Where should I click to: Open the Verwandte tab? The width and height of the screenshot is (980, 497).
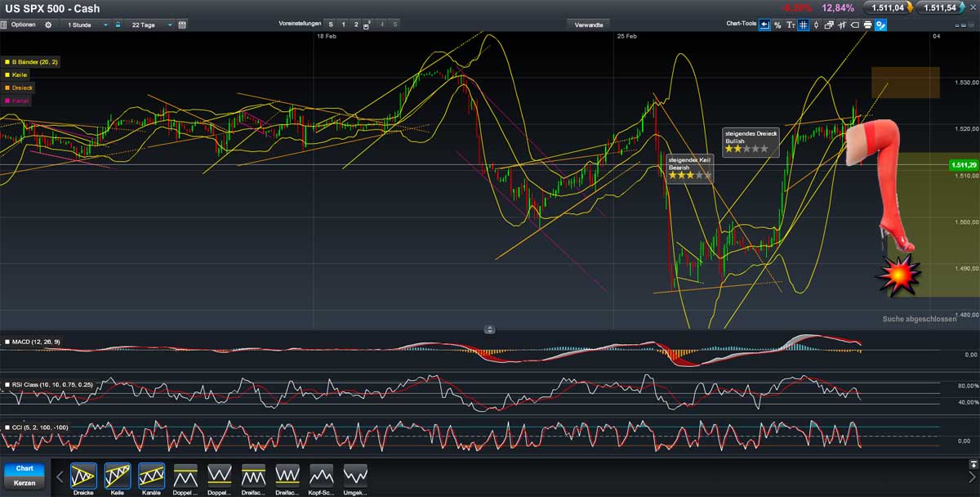(589, 25)
